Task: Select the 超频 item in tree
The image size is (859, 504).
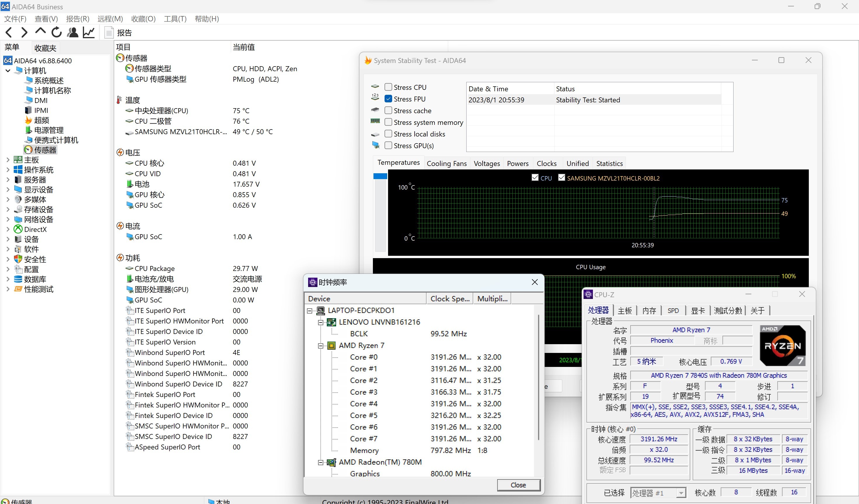Action: [x=41, y=120]
